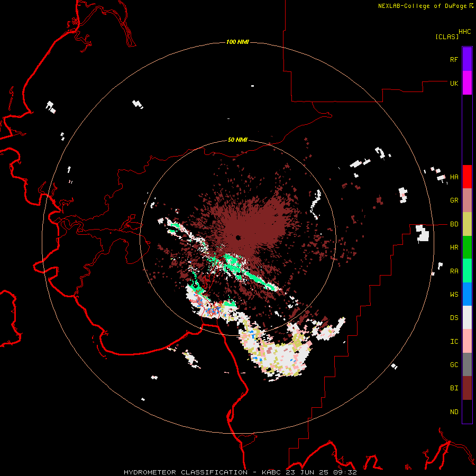Click the KABC radar station identifier
The height and width of the screenshot is (476, 476).
[x=272, y=472]
